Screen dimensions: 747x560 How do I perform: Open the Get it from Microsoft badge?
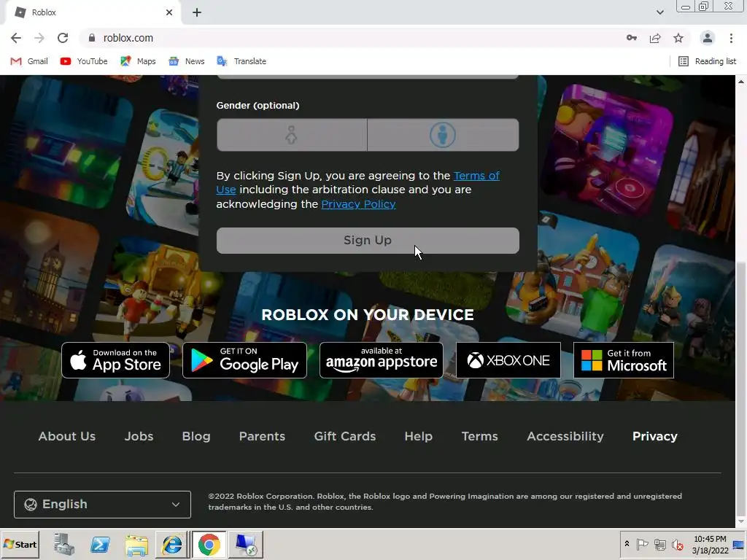tap(624, 360)
